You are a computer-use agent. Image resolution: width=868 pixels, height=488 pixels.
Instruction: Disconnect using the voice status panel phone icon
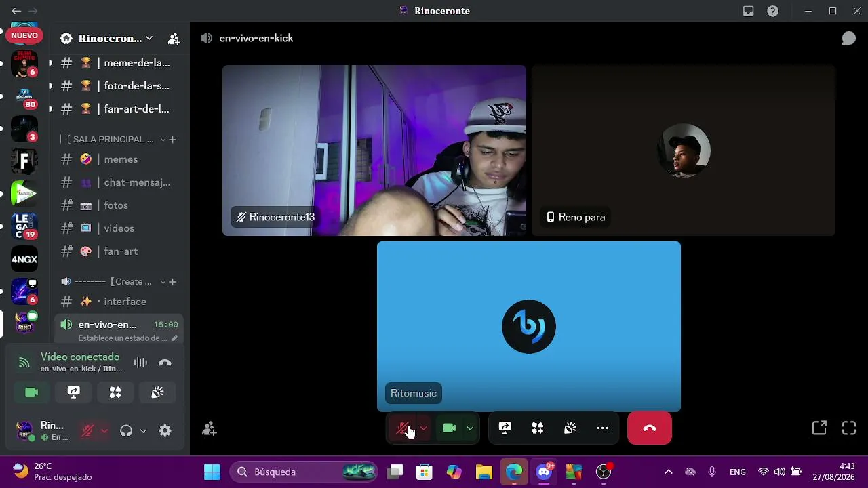click(x=165, y=363)
